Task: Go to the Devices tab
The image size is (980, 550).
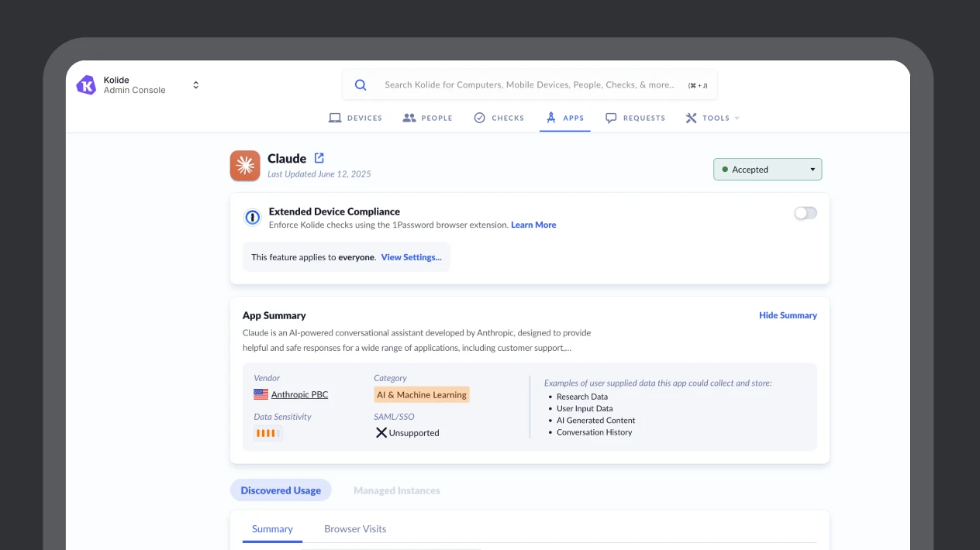Action: pyautogui.click(x=356, y=118)
